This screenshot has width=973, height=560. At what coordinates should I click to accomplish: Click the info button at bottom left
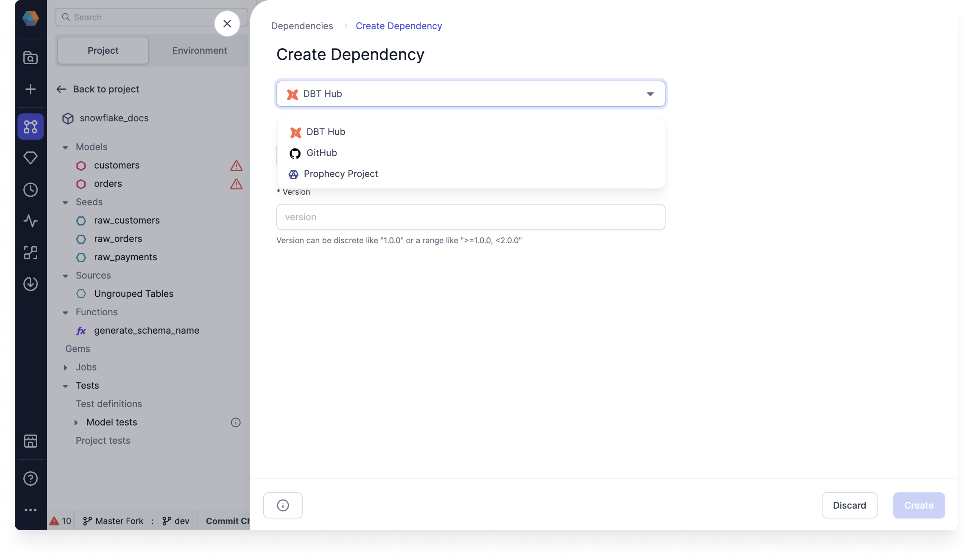[x=283, y=505]
